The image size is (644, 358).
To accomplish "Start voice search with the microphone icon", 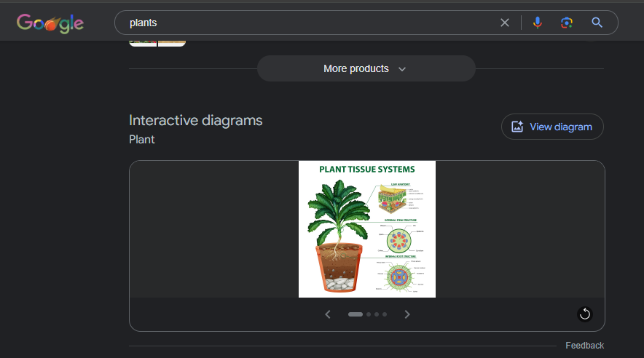I will [x=537, y=23].
